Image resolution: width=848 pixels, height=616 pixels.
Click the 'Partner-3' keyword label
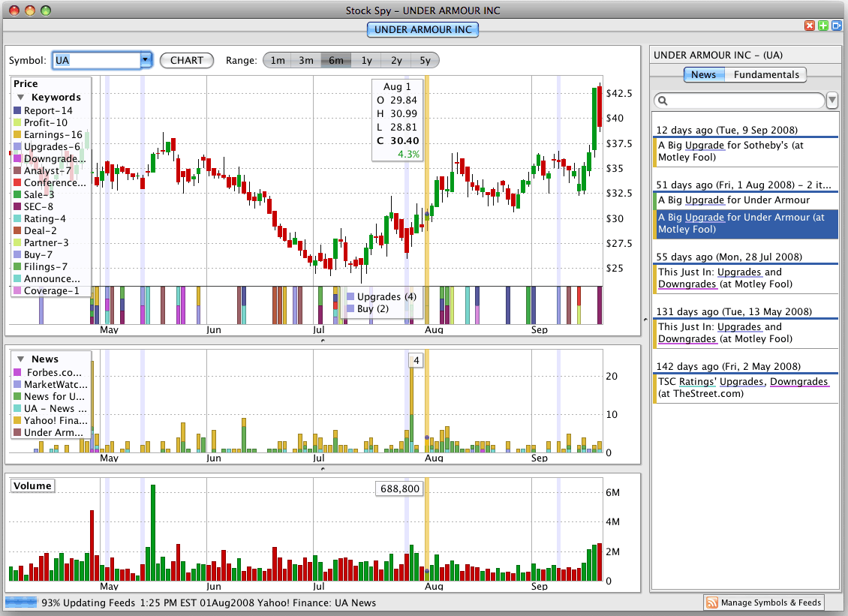pyautogui.click(x=46, y=243)
